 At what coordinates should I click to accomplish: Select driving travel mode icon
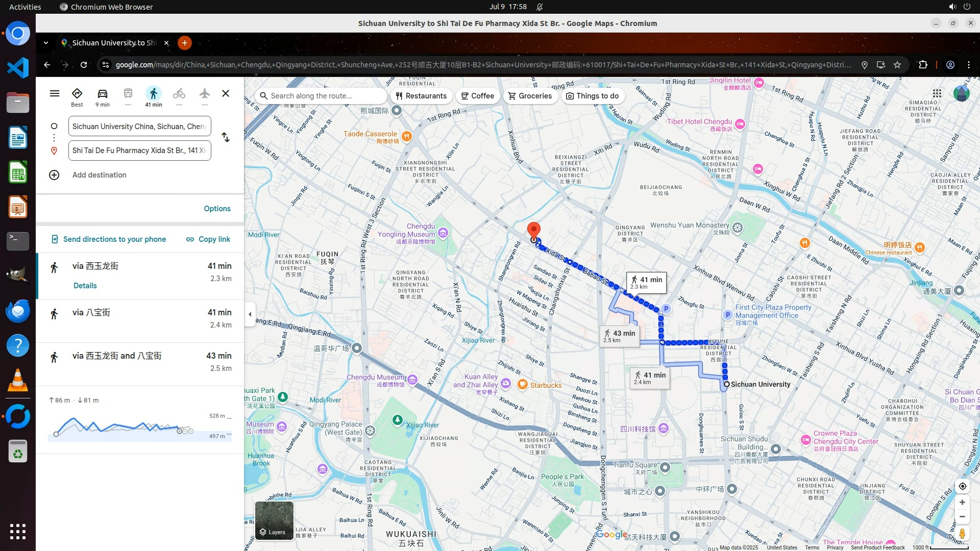102,94
